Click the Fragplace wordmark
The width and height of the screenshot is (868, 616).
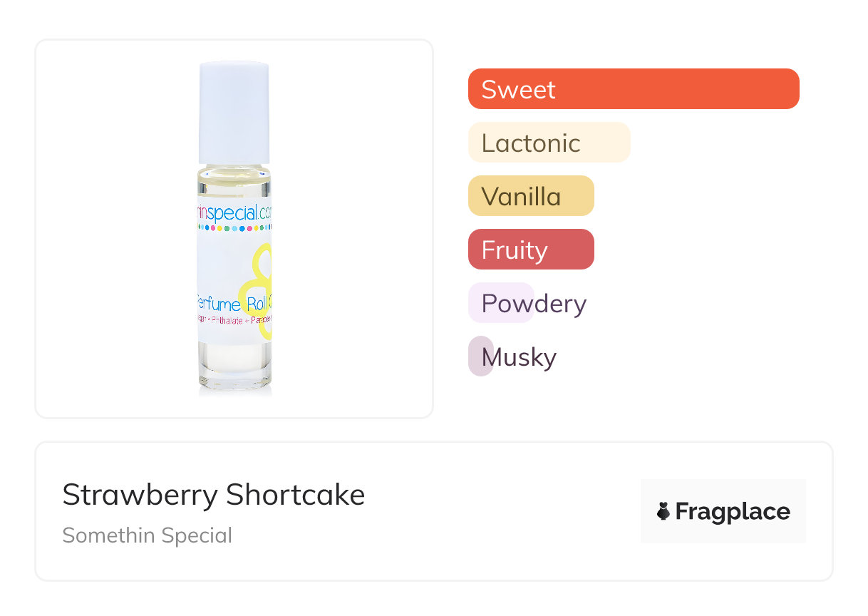(733, 512)
